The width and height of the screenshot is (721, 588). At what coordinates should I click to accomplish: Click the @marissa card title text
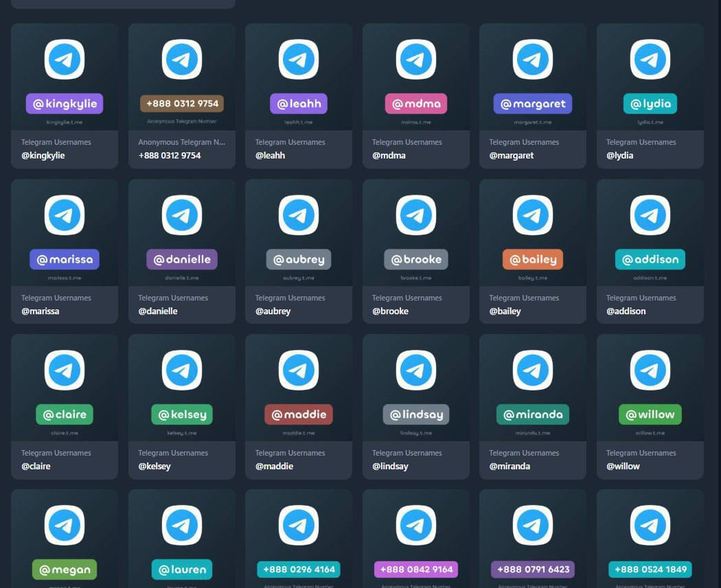click(40, 311)
